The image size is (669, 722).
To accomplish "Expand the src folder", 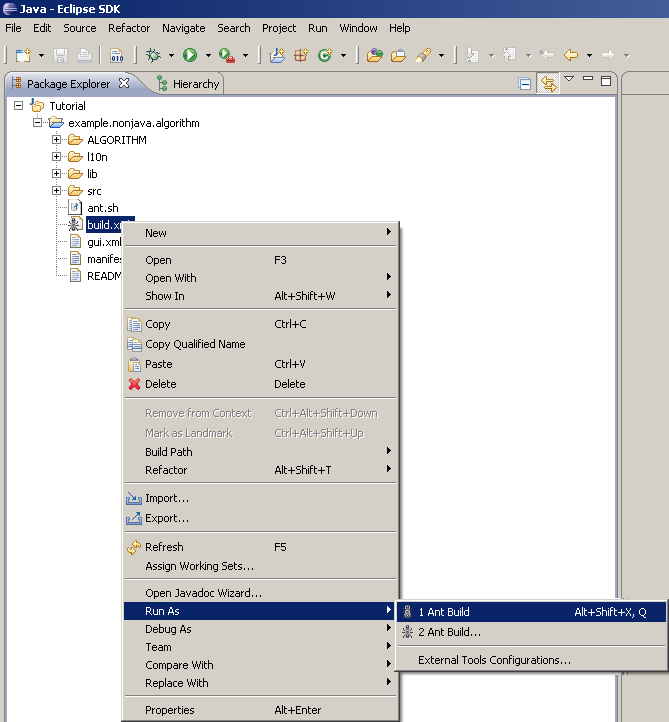I will click(x=56, y=191).
